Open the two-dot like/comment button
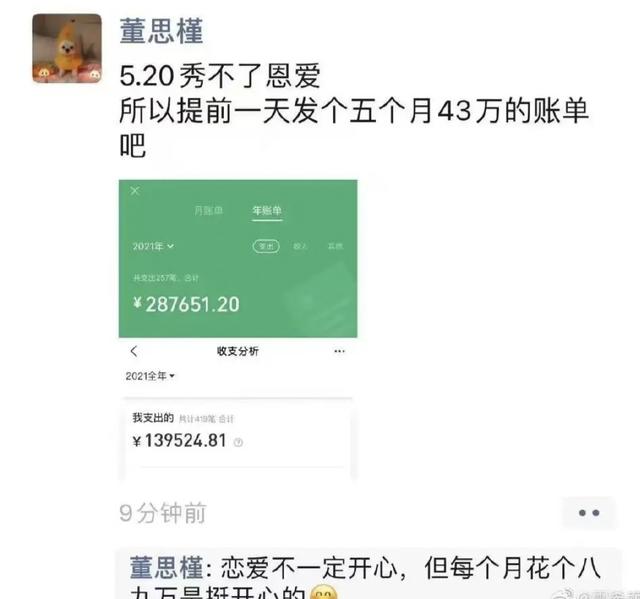This screenshot has height=599, width=640. (x=589, y=513)
